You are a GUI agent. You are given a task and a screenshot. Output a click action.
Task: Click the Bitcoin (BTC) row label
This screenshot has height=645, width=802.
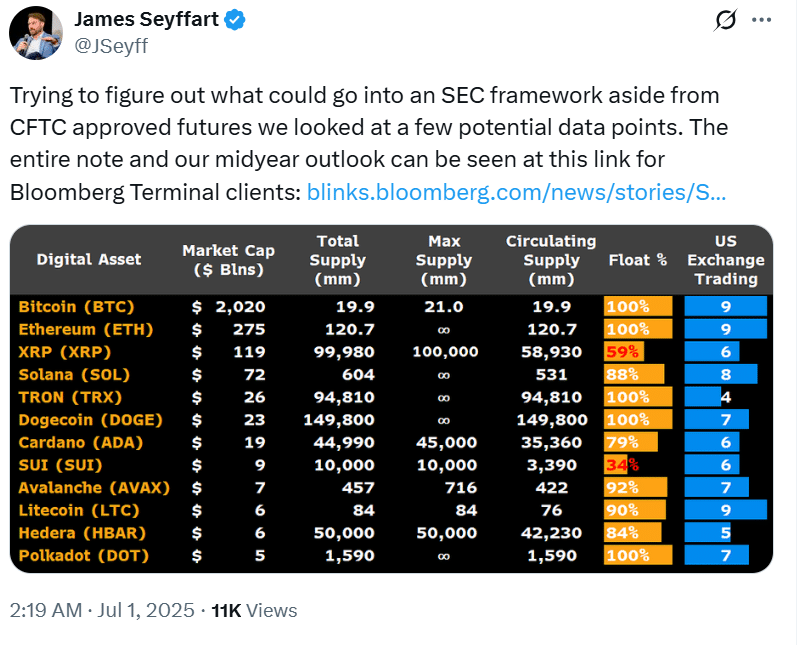76,307
